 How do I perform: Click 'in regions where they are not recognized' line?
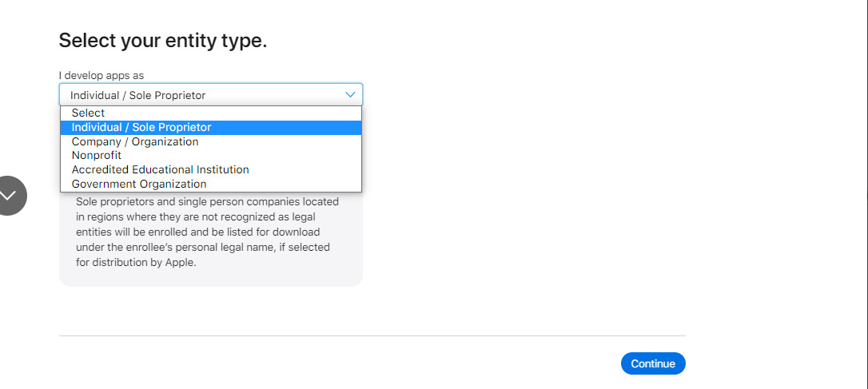point(195,217)
